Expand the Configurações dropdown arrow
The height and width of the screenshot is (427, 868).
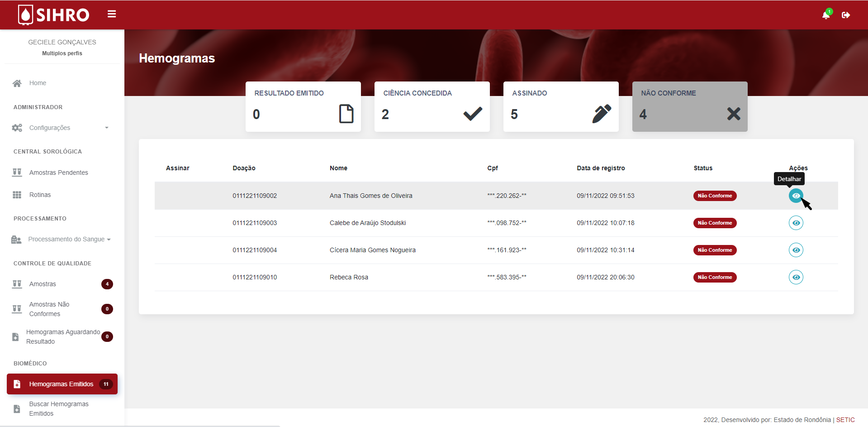pos(107,128)
